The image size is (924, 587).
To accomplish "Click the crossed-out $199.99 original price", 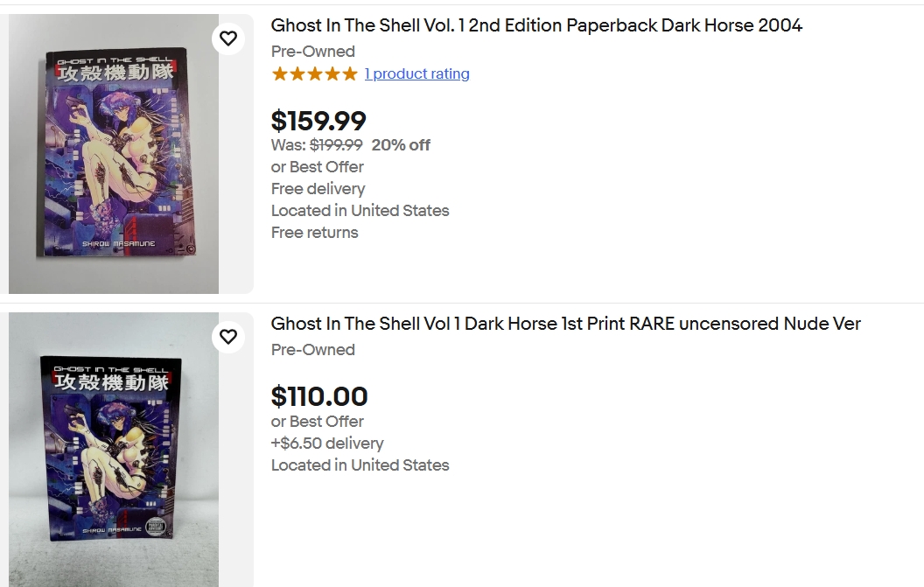I will click(336, 145).
